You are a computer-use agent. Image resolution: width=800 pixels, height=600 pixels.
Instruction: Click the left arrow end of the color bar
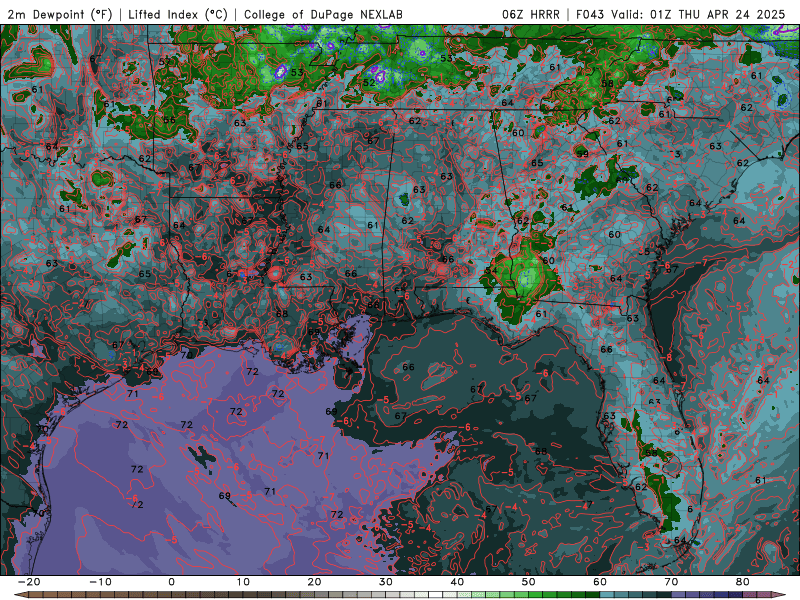(21, 595)
